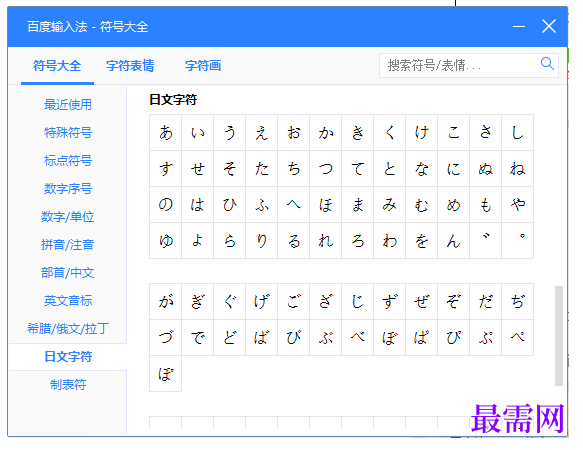583x450 pixels.
Task: Open the 字符表情 tab
Action: (130, 66)
